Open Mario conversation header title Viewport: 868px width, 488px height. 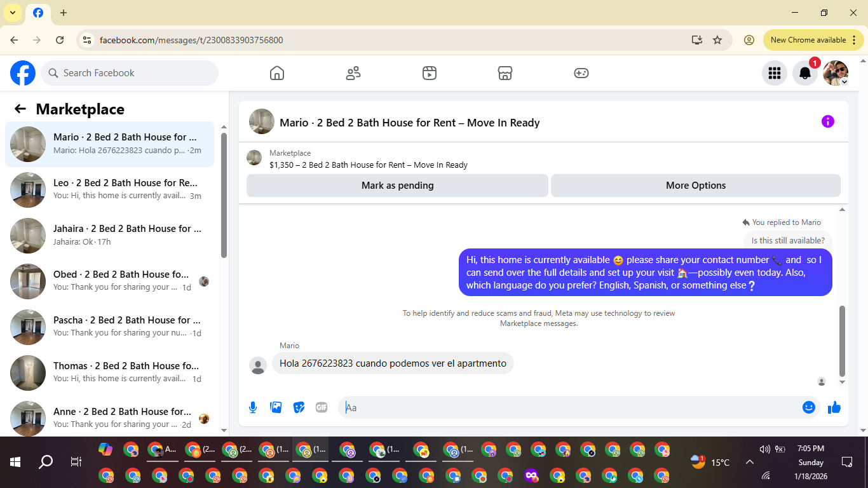click(410, 123)
